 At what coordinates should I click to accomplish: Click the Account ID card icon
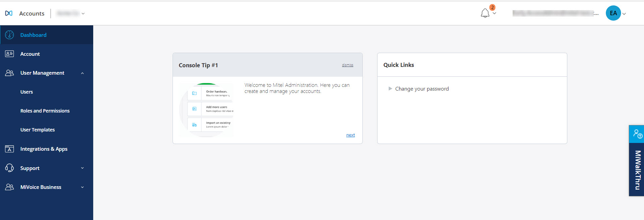pos(9,54)
